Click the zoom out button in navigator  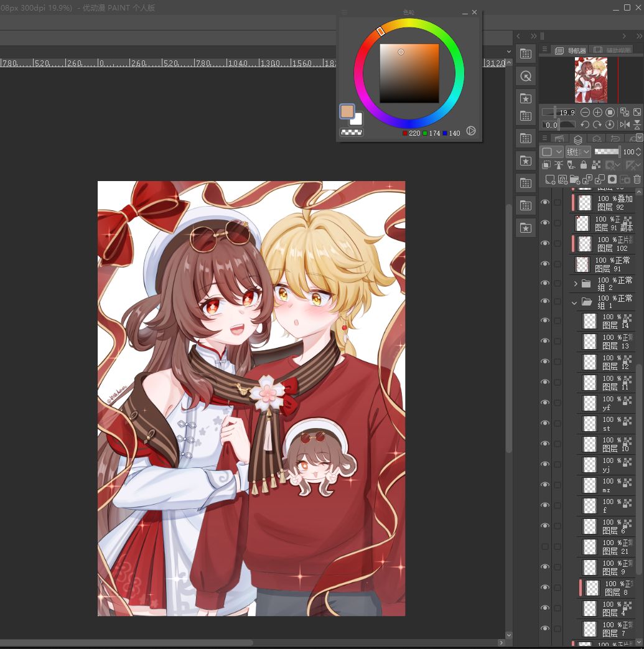click(x=585, y=112)
